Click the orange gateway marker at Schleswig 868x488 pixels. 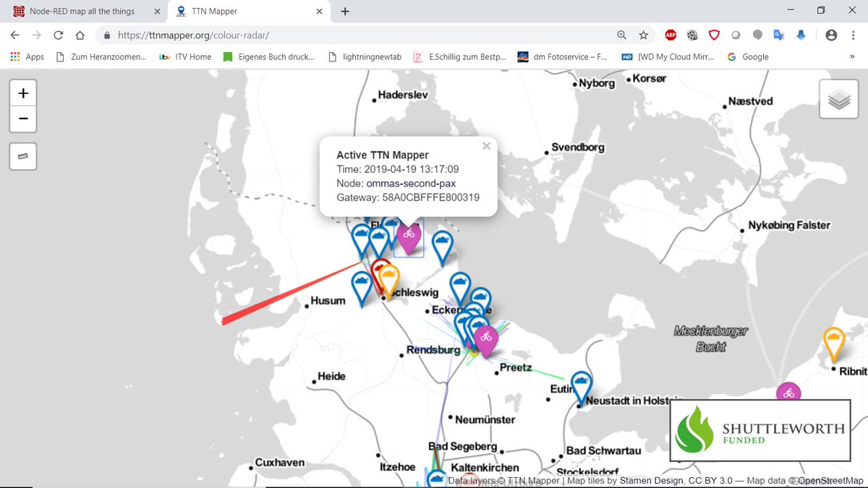pyautogui.click(x=388, y=281)
